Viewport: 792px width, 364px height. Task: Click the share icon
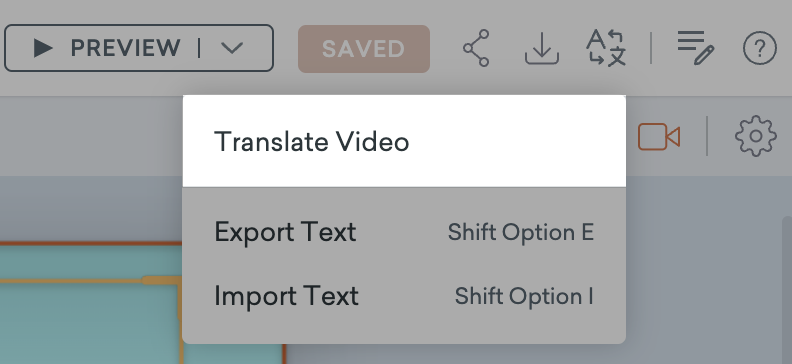point(476,48)
